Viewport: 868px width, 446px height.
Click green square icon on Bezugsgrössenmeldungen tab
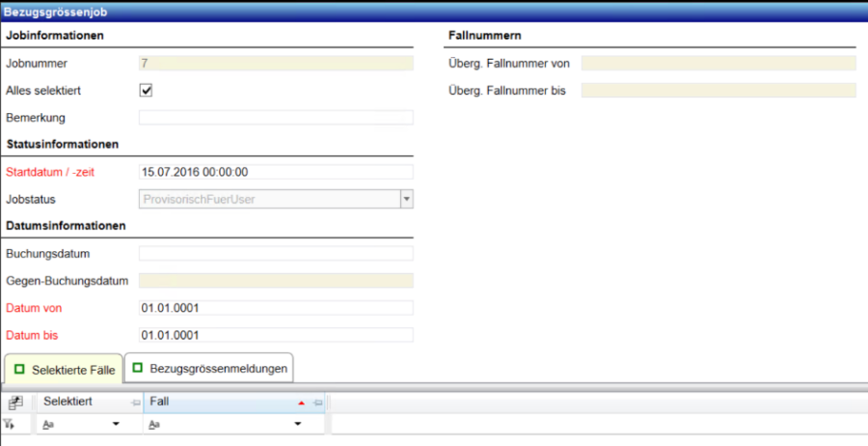pos(138,368)
